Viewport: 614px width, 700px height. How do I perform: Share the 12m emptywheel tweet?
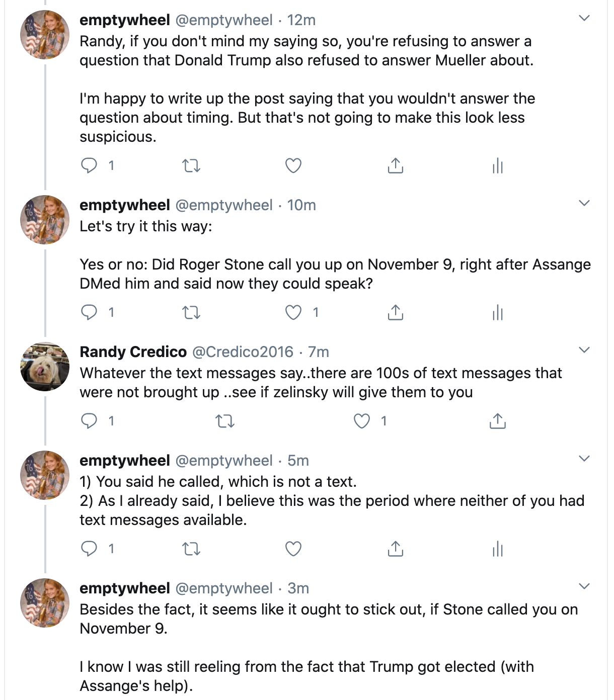click(x=396, y=165)
